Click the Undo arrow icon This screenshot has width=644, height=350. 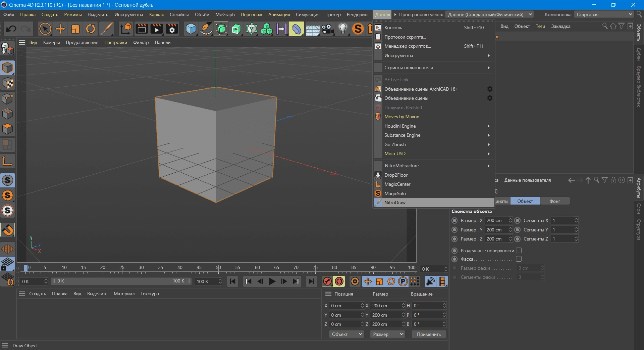click(x=11, y=29)
